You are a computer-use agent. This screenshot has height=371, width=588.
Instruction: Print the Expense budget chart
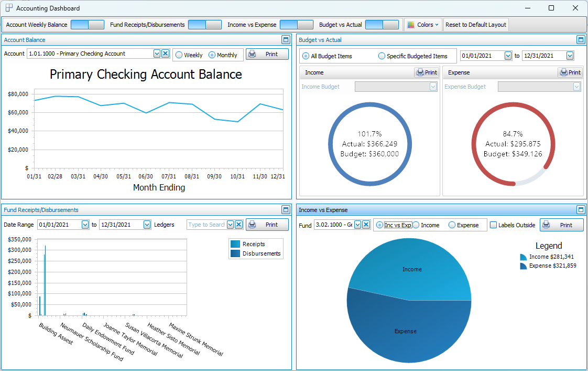pos(570,72)
